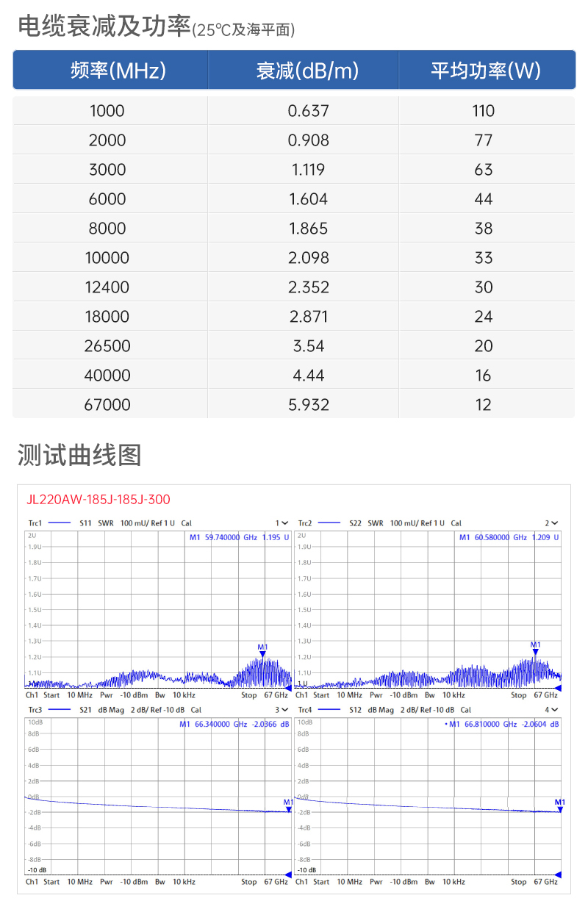
Task: Click the frequency cell reading 26500
Action: 107,346
